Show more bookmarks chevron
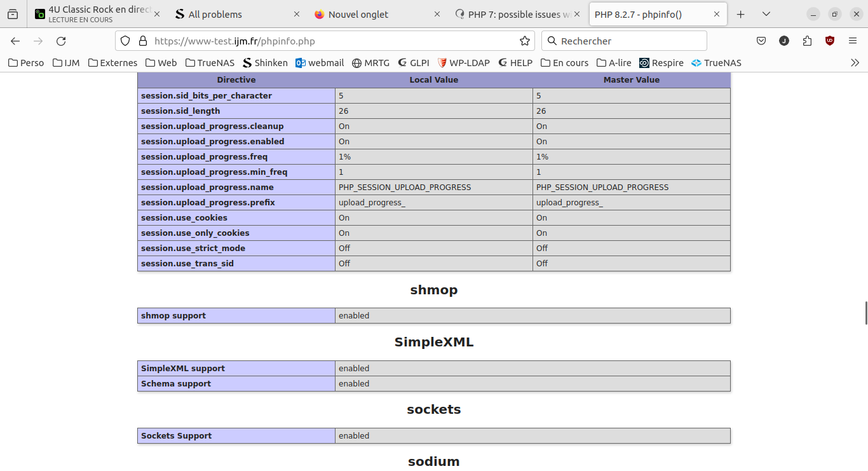868x471 pixels. tap(855, 63)
